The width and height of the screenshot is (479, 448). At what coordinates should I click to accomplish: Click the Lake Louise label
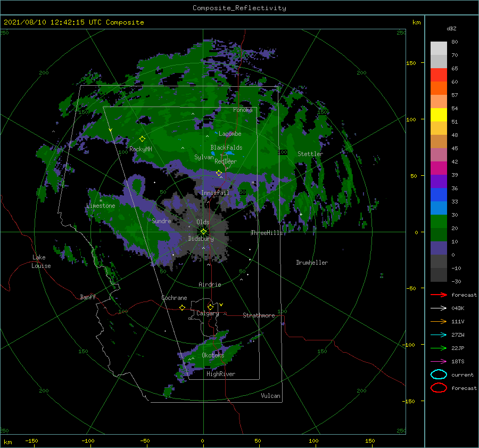[41, 262]
